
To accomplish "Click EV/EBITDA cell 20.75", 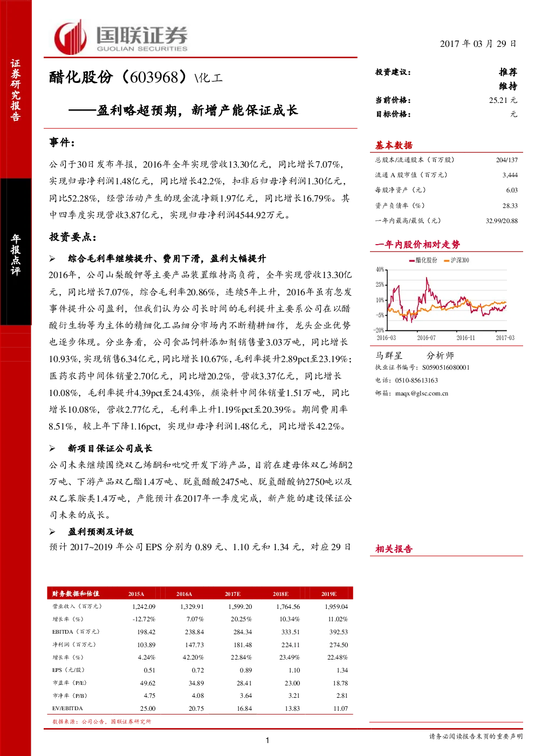I will (196, 709).
